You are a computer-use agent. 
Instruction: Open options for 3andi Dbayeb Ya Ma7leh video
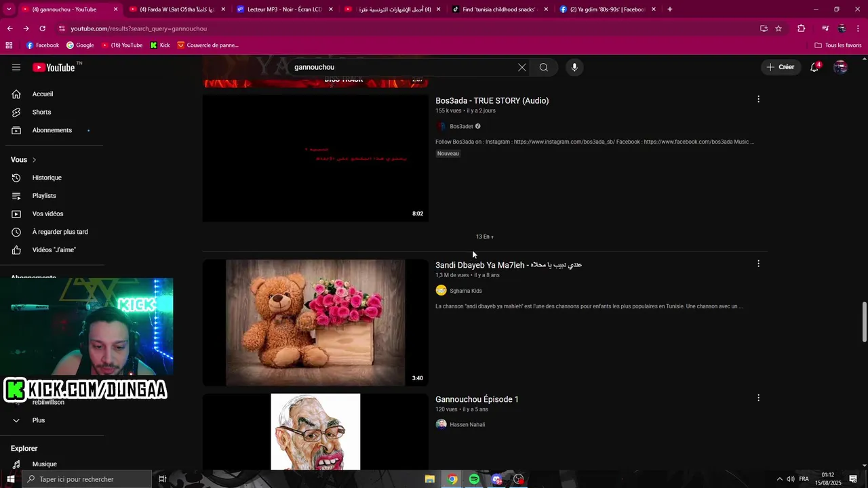click(x=758, y=264)
